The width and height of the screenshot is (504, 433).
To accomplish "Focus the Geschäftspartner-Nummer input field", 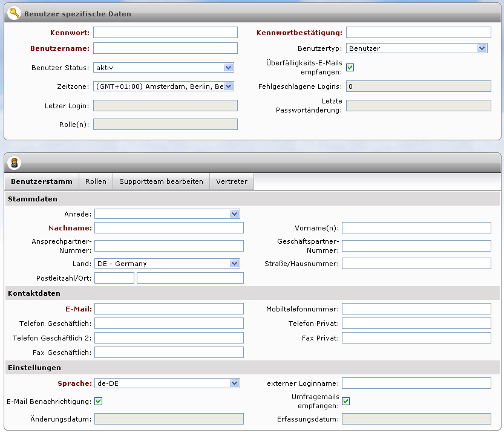I will pos(416,246).
